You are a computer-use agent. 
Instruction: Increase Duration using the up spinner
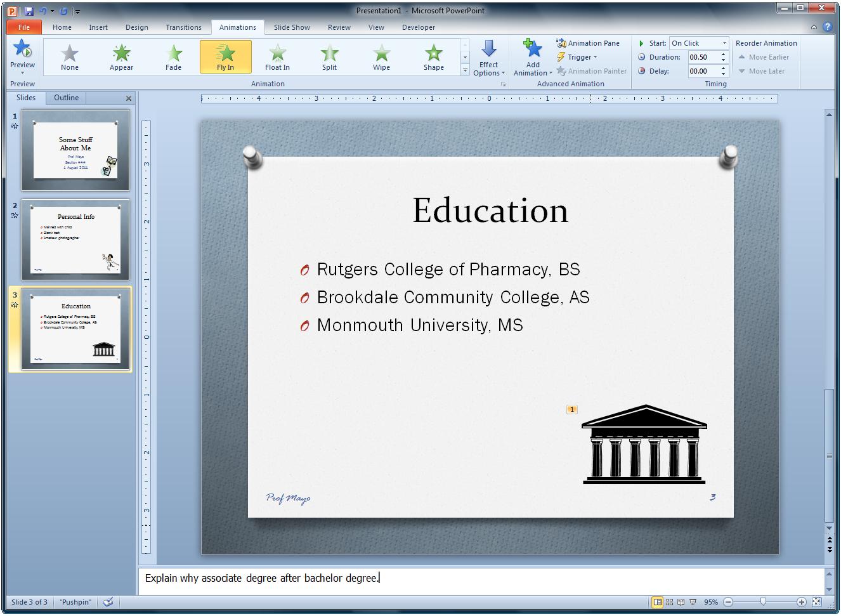pos(723,54)
